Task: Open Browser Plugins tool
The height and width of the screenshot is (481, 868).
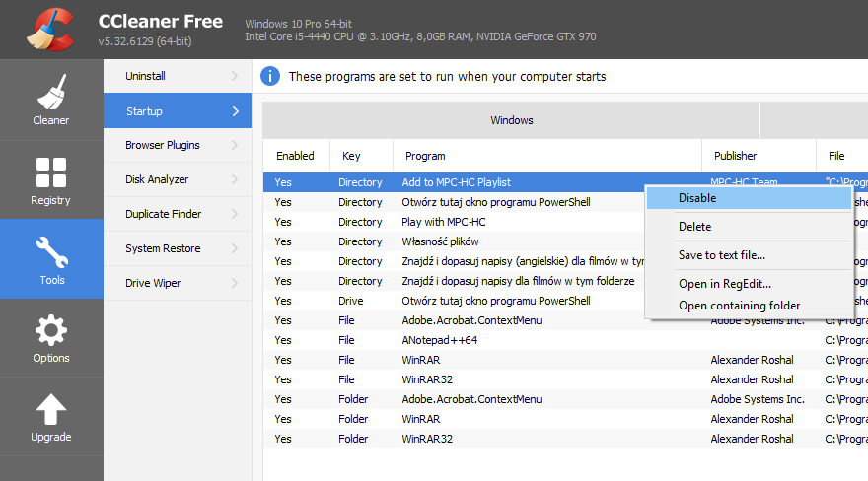Action: 178,145
